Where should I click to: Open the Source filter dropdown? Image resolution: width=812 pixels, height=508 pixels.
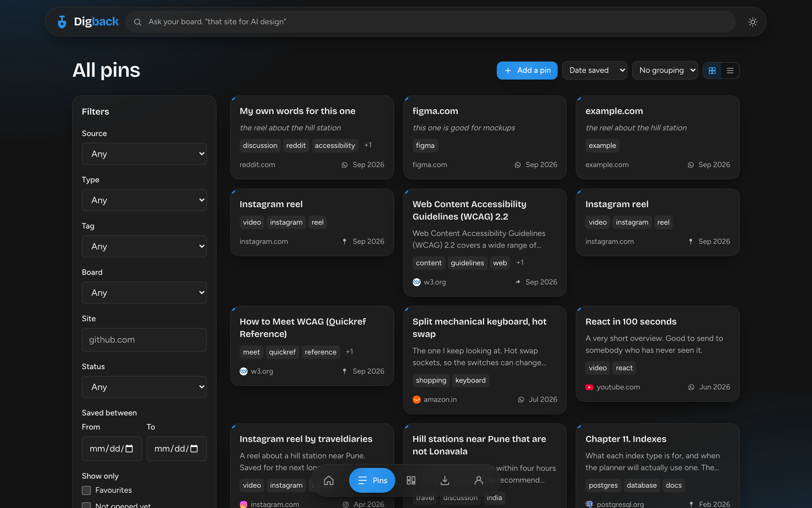[x=144, y=154]
